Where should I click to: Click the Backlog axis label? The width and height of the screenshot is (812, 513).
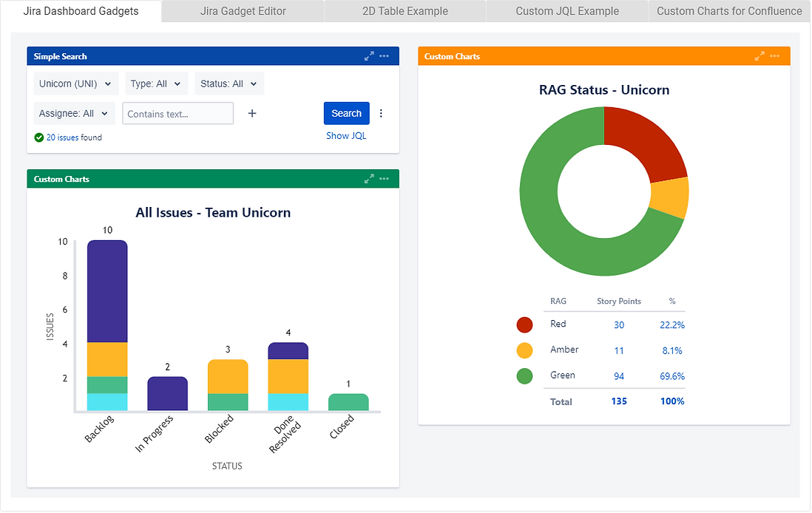point(99,429)
